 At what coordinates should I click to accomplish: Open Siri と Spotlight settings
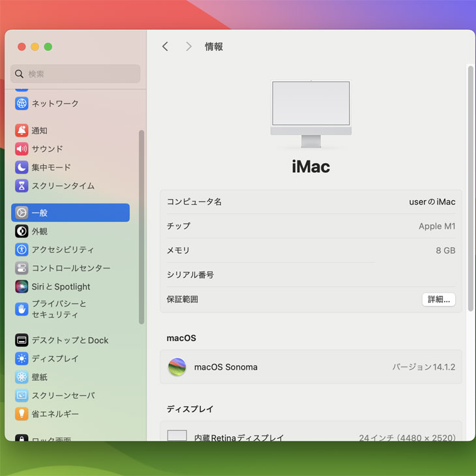[x=60, y=287]
